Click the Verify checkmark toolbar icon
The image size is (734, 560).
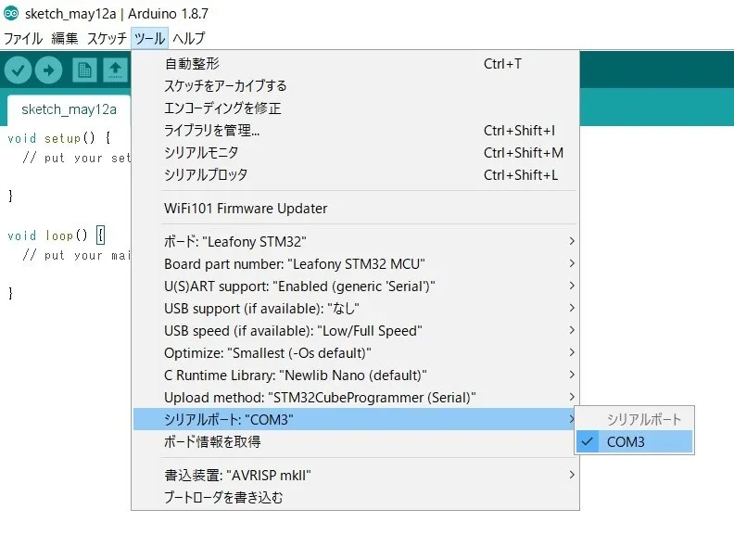point(19,70)
